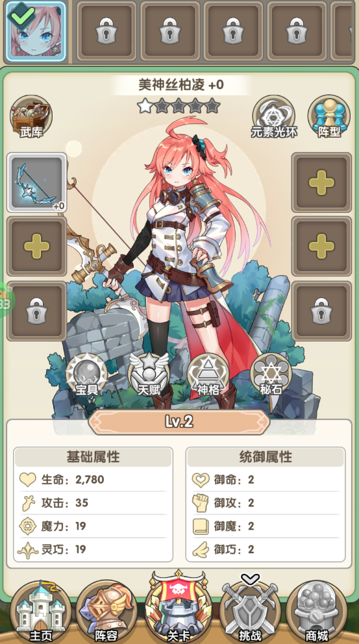Add equipment in left plus slot

pyautogui.click(x=37, y=247)
